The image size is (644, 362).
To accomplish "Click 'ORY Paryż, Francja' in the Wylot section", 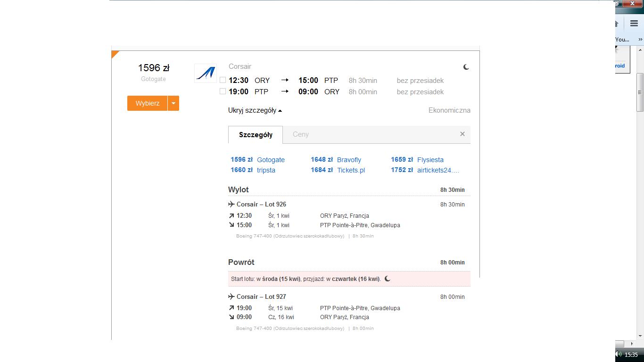I will tap(345, 216).
